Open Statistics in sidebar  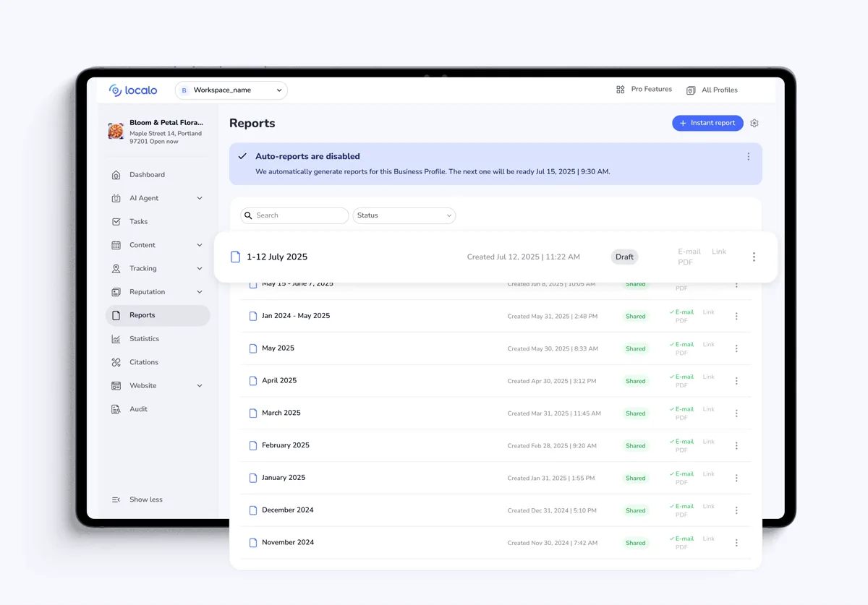click(x=144, y=339)
